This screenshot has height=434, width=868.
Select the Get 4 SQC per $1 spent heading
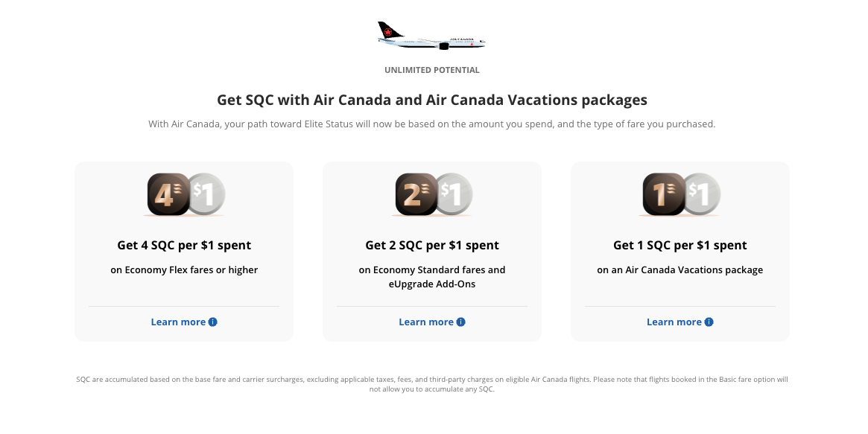coord(183,245)
